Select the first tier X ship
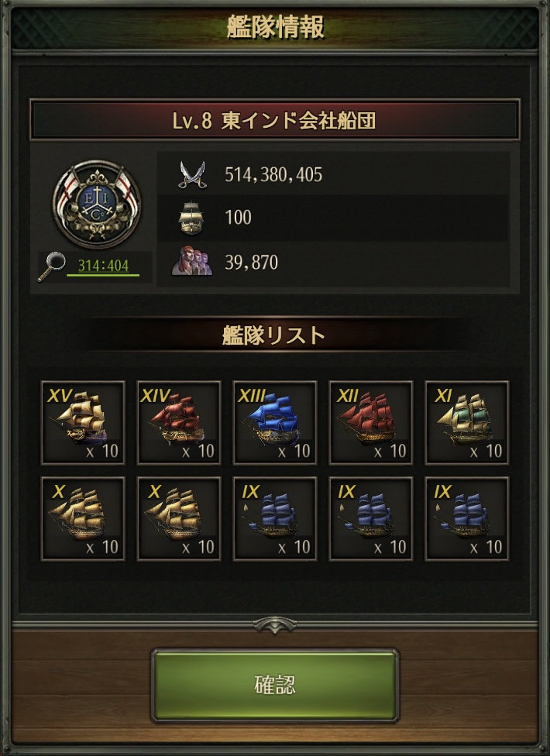This screenshot has height=756, width=550. (x=83, y=519)
